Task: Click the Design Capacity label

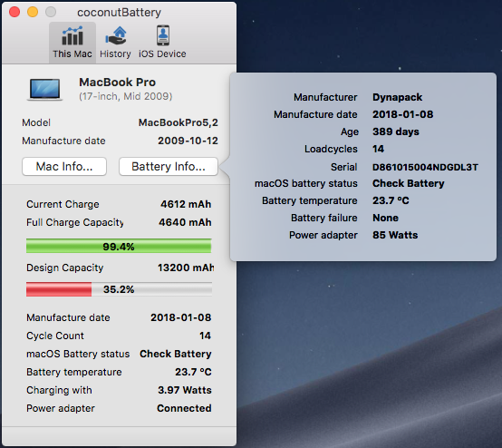Action: 65,268
